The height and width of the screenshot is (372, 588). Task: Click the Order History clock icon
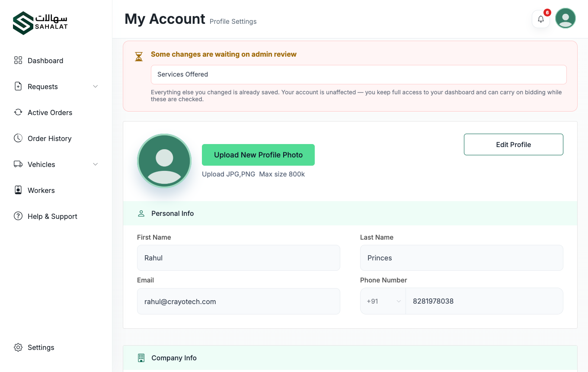tap(18, 138)
